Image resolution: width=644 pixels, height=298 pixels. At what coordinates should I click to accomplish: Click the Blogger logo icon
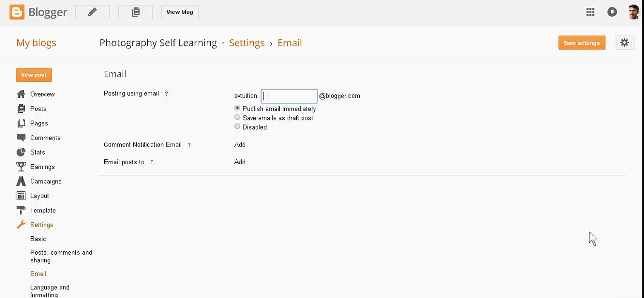tap(17, 12)
